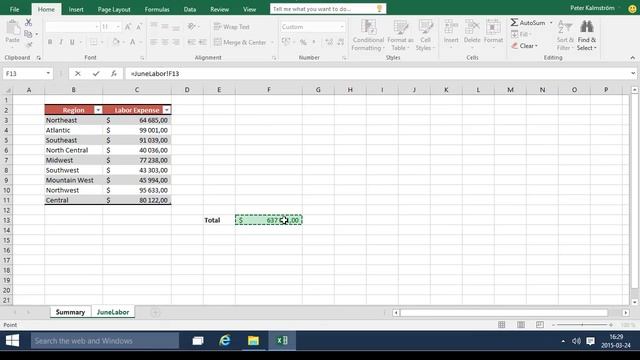Click the Insert Function fx icon
Screen dimensions: 640x360
(114, 73)
